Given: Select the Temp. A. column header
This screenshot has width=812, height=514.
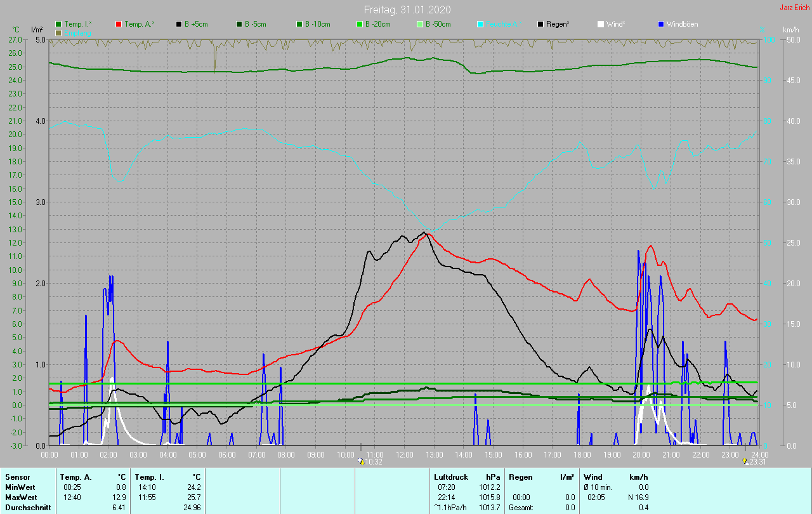Looking at the screenshot, I should (x=75, y=477).
